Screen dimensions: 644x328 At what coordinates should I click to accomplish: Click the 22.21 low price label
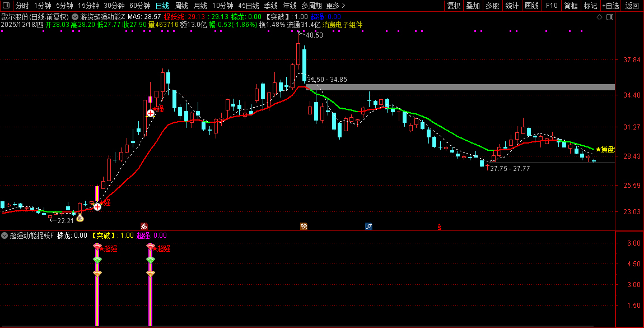(66, 221)
